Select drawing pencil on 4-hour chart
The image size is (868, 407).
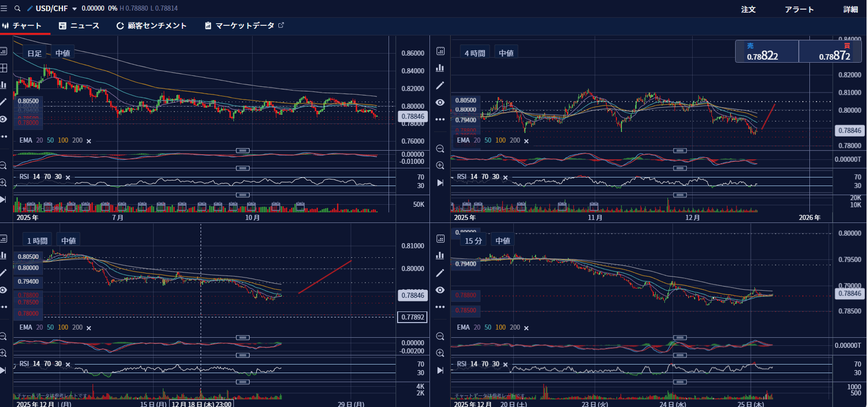440,85
